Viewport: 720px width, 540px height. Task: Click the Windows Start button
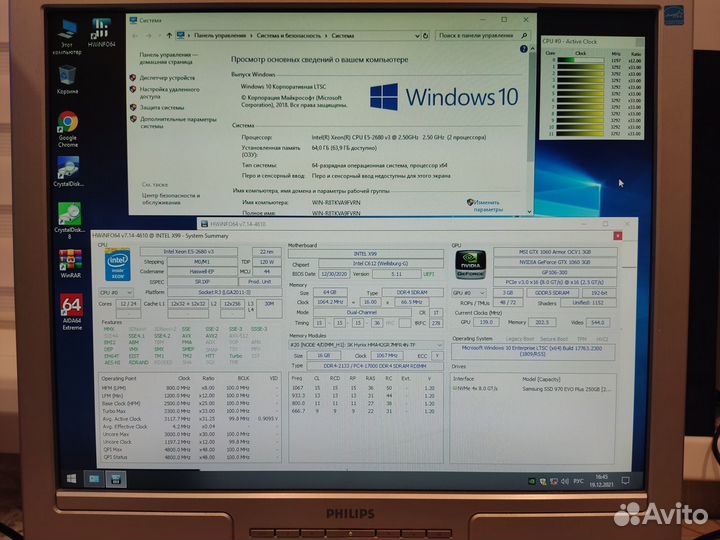(72, 479)
